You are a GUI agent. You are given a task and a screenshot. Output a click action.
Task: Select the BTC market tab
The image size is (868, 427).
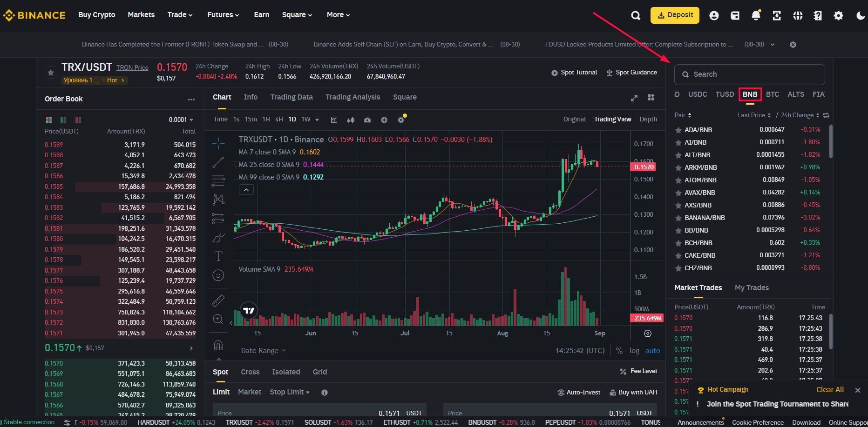773,94
